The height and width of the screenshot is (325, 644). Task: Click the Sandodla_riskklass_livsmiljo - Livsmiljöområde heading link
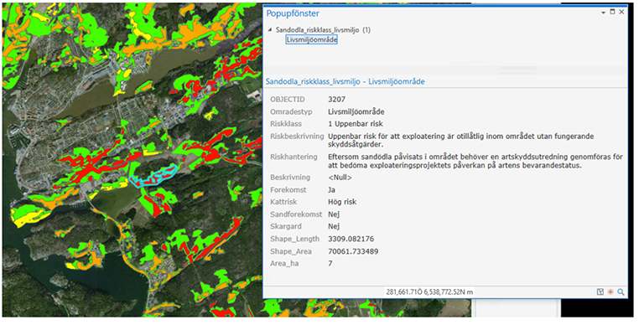pyautogui.click(x=345, y=81)
